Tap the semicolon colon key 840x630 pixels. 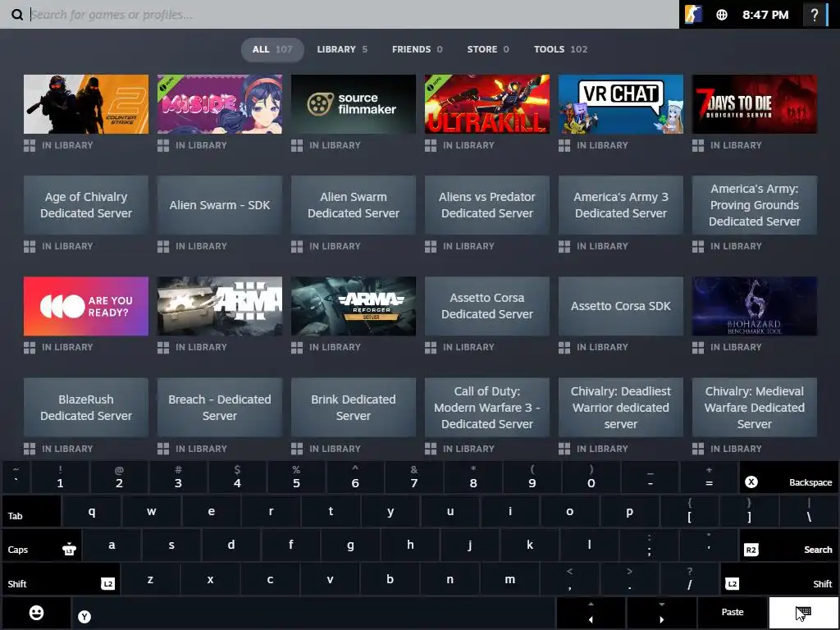click(x=650, y=545)
